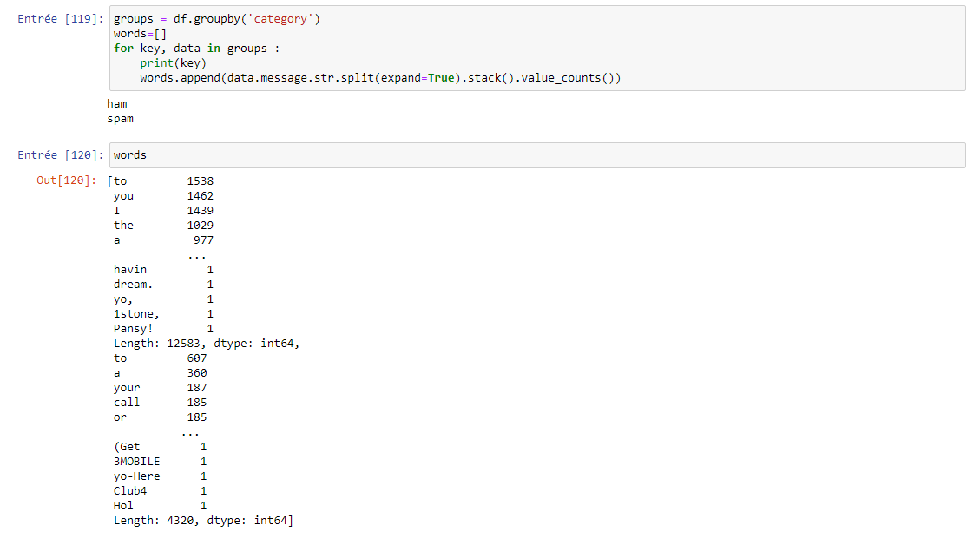This screenshot has width=980, height=538.
Task: Click the 'for key, data in groups' line
Action: (x=197, y=49)
